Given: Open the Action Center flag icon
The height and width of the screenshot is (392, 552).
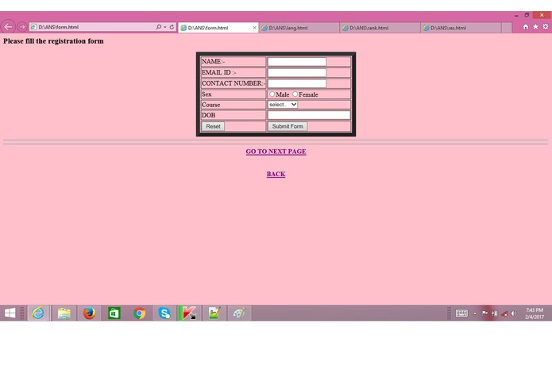Looking at the screenshot, I should [x=484, y=313].
